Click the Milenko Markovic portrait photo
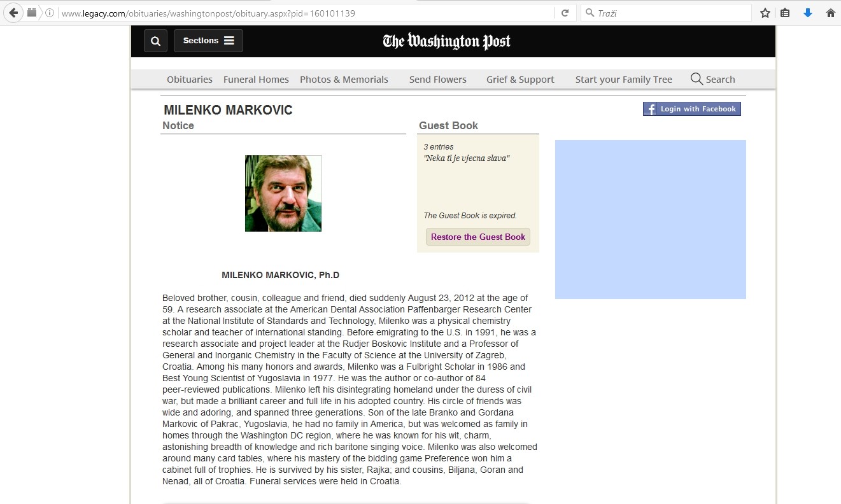Image resolution: width=841 pixels, height=504 pixels. pos(283,193)
